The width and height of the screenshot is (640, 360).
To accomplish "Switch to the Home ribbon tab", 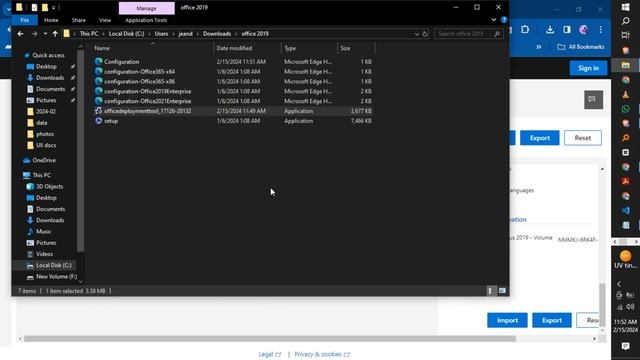I will pyautogui.click(x=51, y=20).
